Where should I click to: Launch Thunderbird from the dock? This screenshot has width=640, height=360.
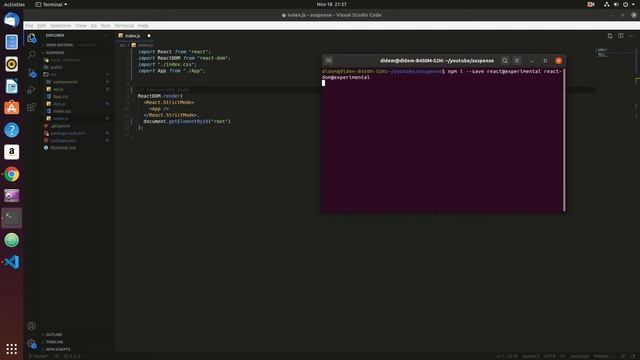[x=11, y=20]
